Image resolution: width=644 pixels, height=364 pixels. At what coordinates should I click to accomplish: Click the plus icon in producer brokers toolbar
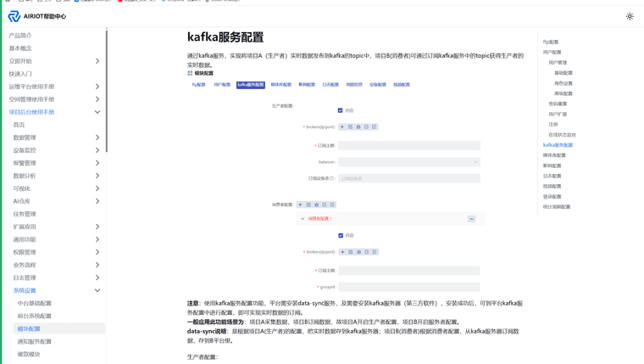coord(342,127)
